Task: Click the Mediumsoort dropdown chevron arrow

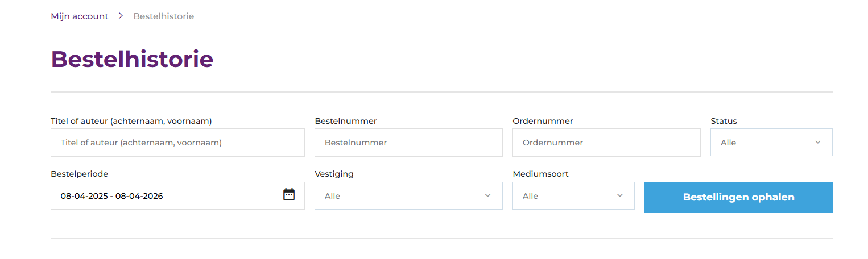Action: 619,195
